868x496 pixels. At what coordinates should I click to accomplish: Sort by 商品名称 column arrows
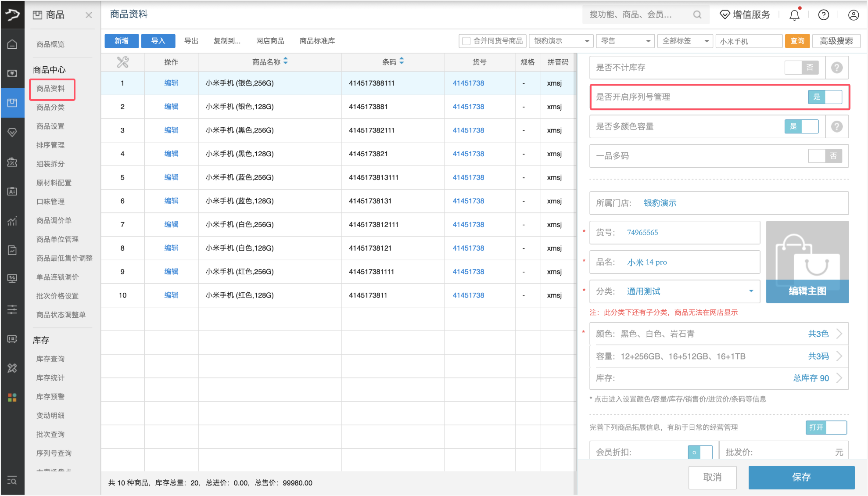click(x=286, y=61)
